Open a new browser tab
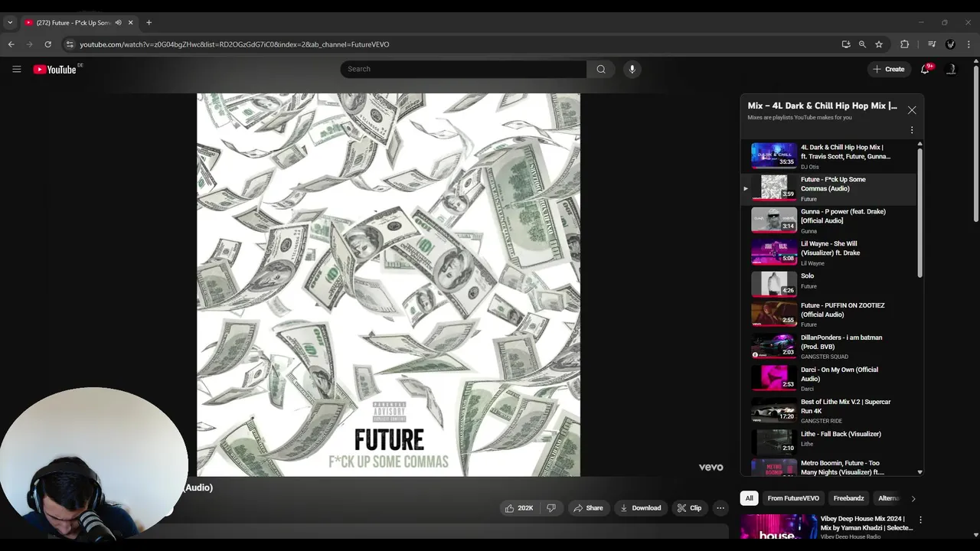Screen dimensions: 980x551 pyautogui.click(x=149, y=23)
